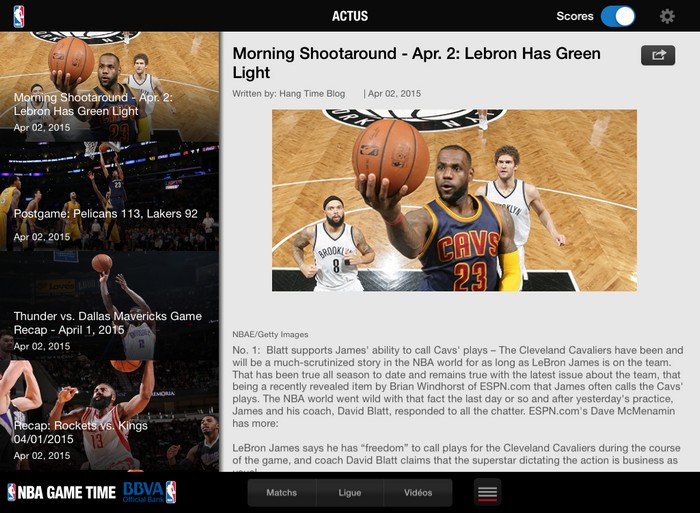The height and width of the screenshot is (513, 700).
Task: Click 'Written by: Hang Time Blog' byline
Action: 288,94
